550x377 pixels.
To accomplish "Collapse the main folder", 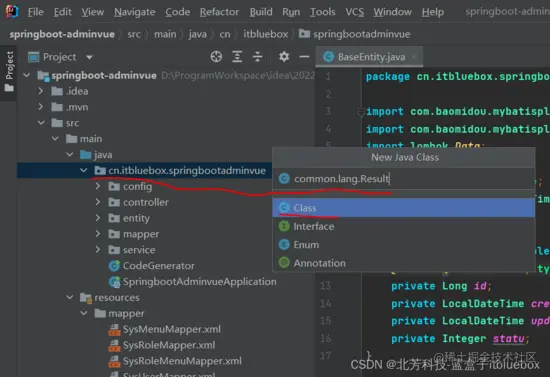I will pos(55,139).
